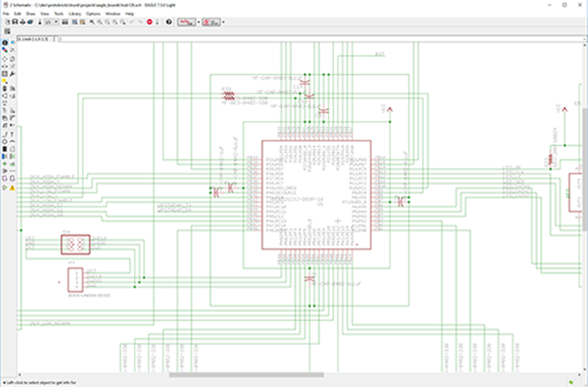
Task: Open the yellow warning Errors icon
Action: coord(12,188)
